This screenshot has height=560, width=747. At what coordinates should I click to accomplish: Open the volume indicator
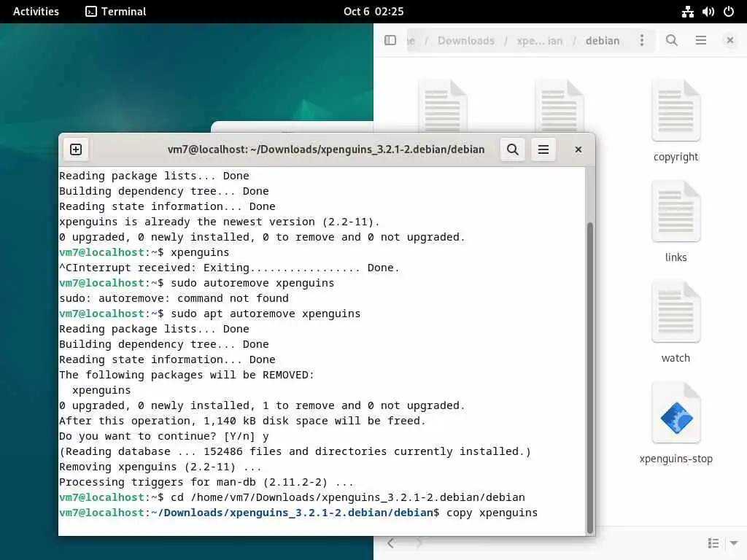pos(708,12)
